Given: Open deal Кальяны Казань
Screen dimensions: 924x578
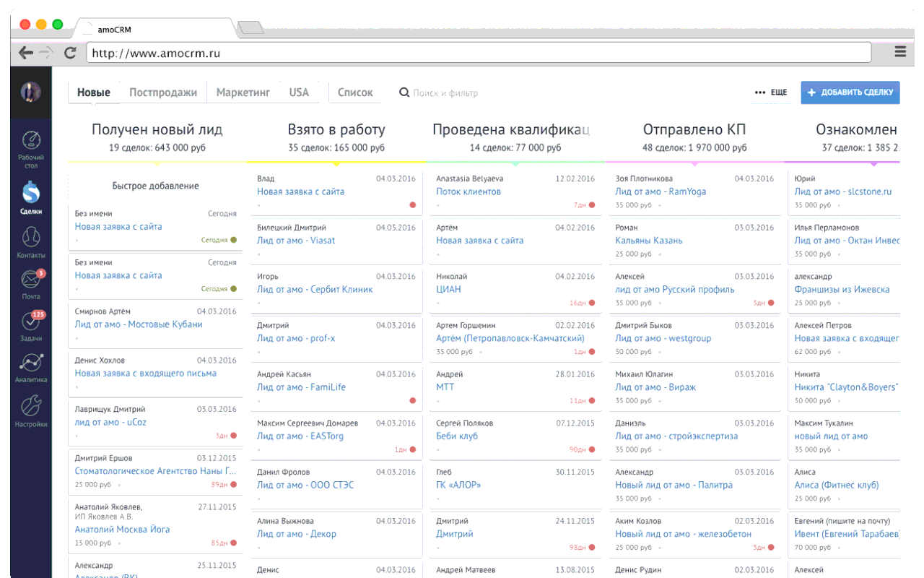Looking at the screenshot, I should 649,241.
